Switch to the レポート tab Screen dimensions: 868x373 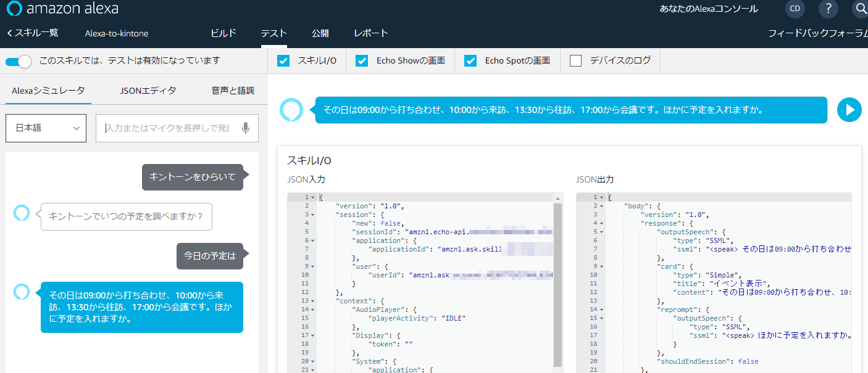[x=371, y=33]
